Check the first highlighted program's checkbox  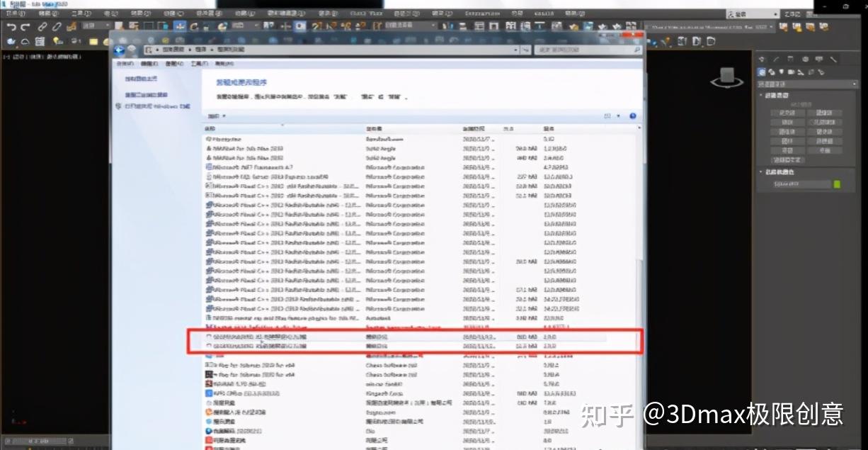pyautogui.click(x=208, y=337)
